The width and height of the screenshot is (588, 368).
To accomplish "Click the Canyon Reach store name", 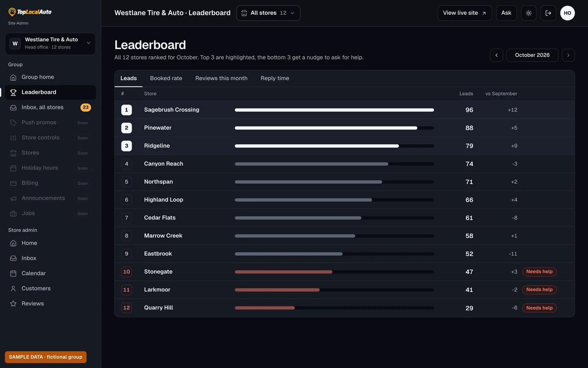I will (164, 164).
